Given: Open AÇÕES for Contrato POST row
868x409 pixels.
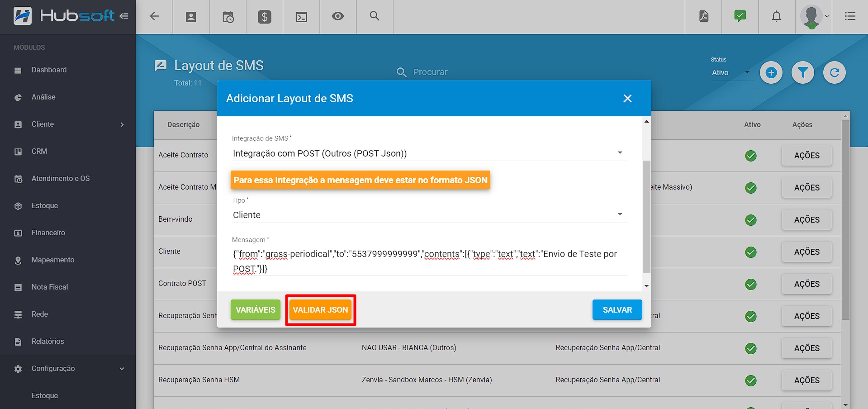Looking at the screenshot, I should (806, 284).
